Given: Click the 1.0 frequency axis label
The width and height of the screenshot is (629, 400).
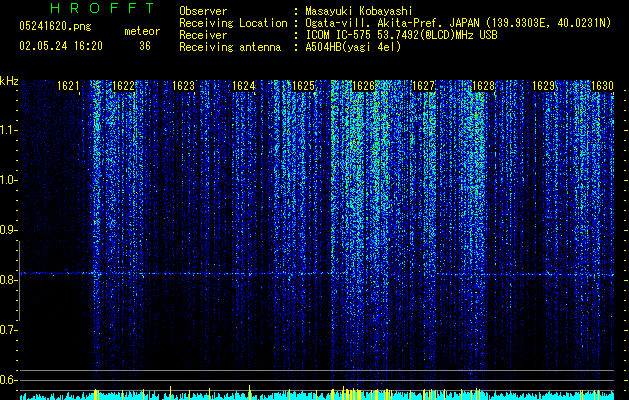Looking at the screenshot, I should click(8, 180).
